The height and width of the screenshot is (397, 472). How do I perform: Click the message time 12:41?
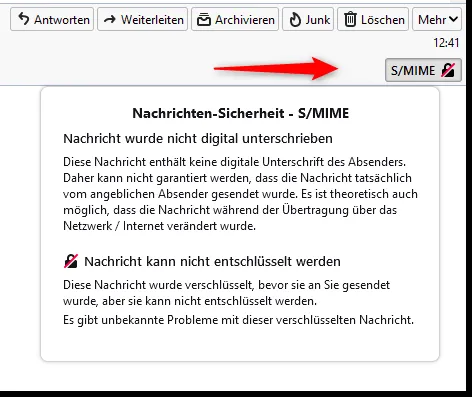point(446,43)
